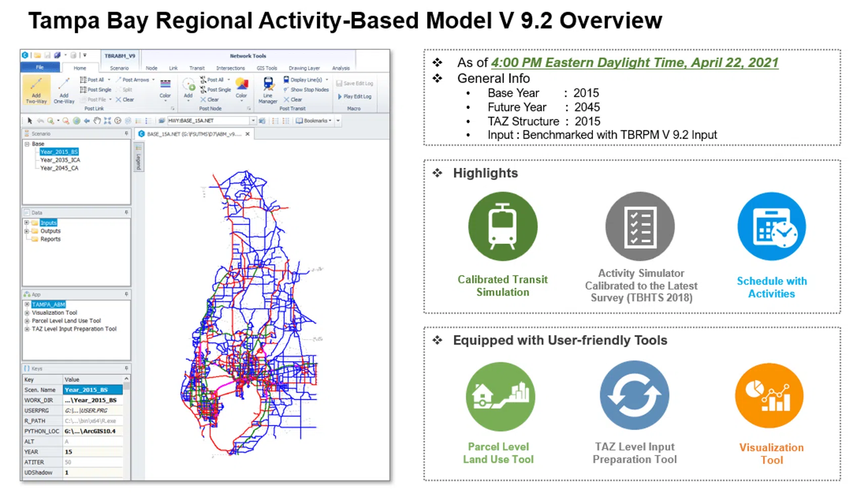Expand the Inputs folder in Data tree

27,223
